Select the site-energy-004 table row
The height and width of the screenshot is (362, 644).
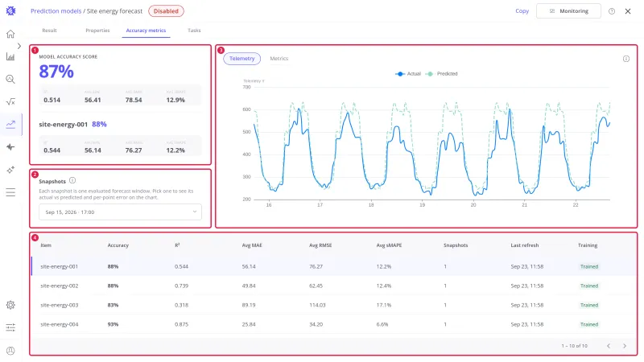coord(333,324)
